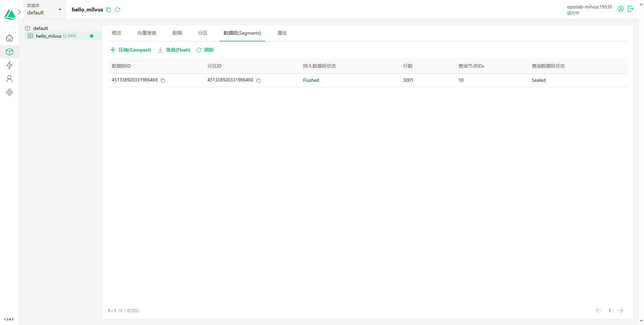Viewport: 644px width, 325px height.
Task: Click the hello_milvus title in header
Action: [x=88, y=10]
